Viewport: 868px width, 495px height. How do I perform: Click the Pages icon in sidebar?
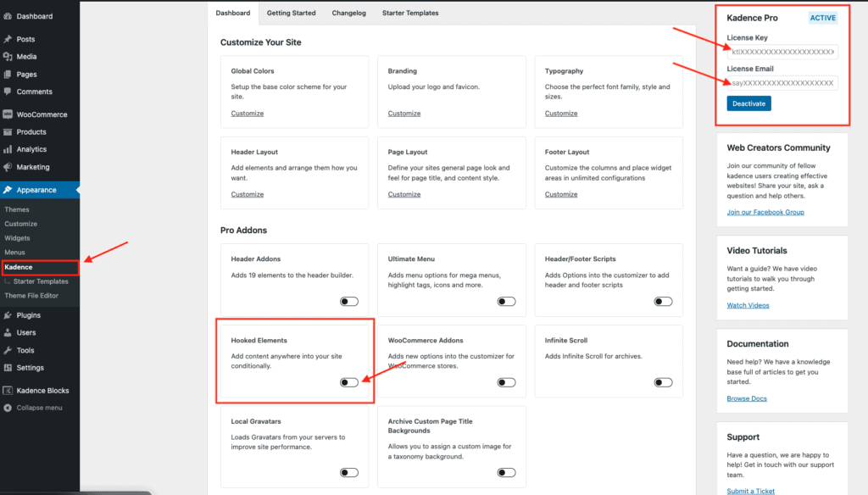point(8,75)
